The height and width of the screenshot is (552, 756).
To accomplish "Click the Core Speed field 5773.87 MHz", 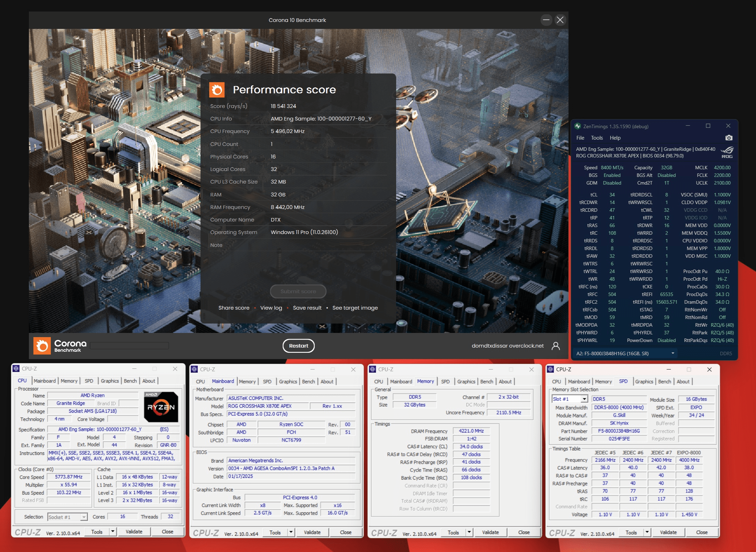I will tap(69, 477).
